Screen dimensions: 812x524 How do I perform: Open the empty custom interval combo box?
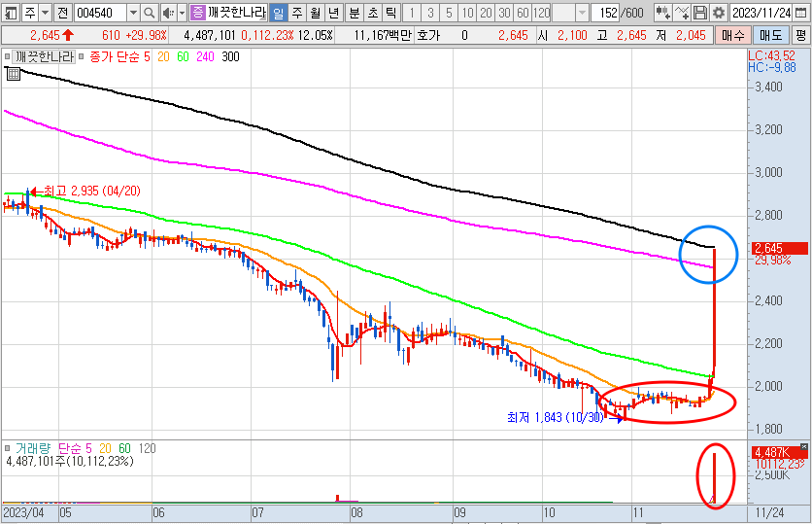tap(570, 13)
